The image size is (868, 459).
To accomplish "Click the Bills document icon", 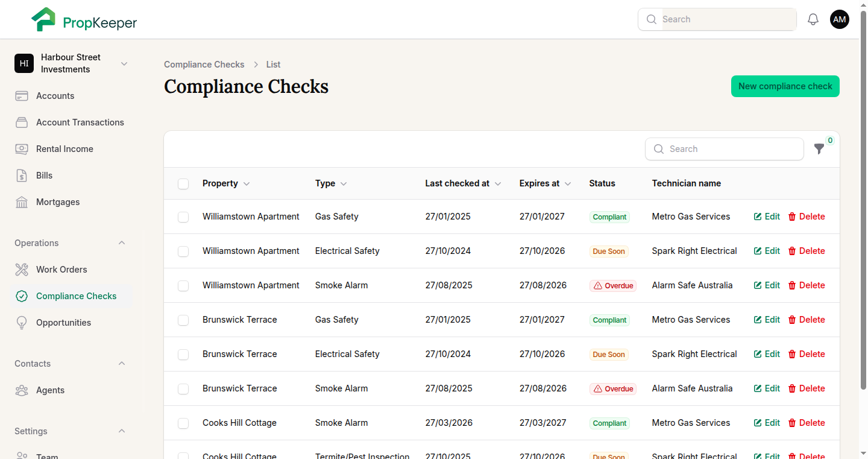I will (x=22, y=176).
